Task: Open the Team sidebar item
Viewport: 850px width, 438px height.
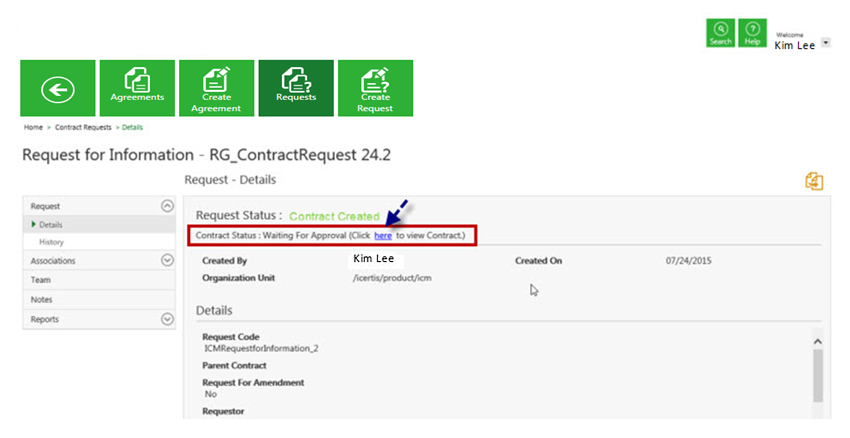Action: 41,280
